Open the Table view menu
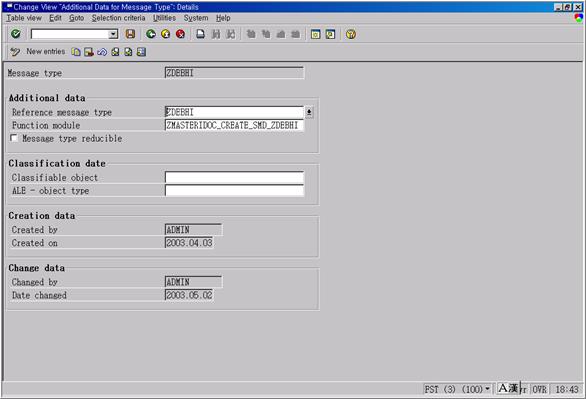Viewport: 586px width, 399px height. (24, 18)
